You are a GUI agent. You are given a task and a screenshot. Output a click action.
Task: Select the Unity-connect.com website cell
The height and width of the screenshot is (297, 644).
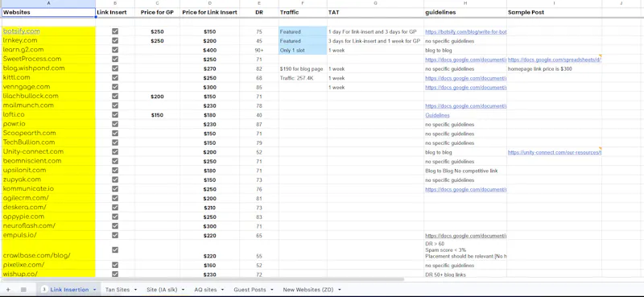click(x=48, y=151)
